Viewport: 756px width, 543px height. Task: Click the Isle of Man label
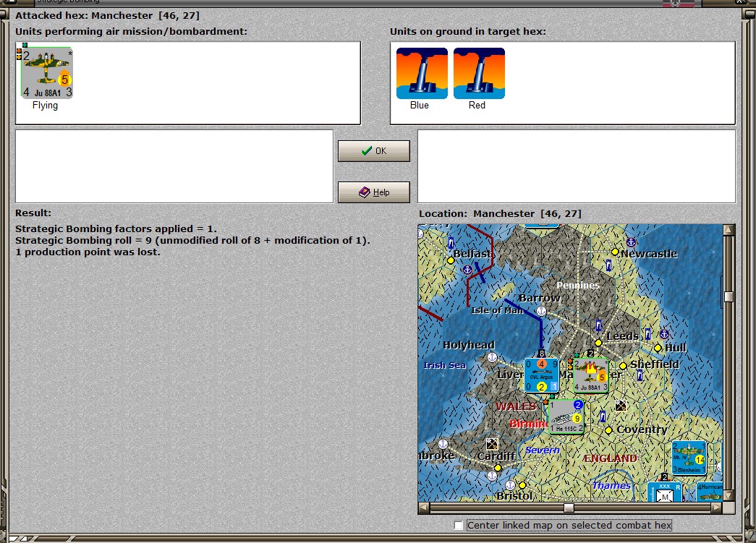(x=497, y=311)
